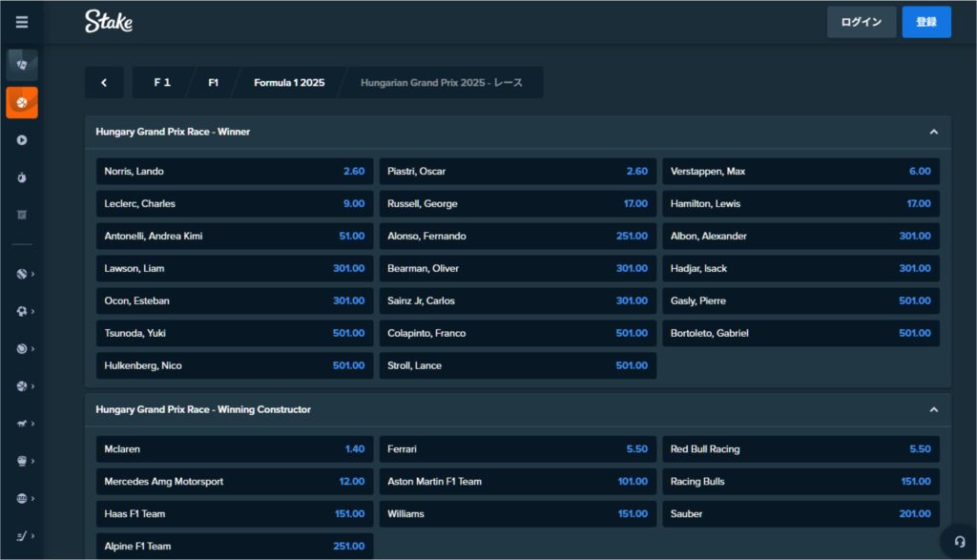Select the F1 breadcrumb tab
The height and width of the screenshot is (560, 977).
(x=213, y=82)
